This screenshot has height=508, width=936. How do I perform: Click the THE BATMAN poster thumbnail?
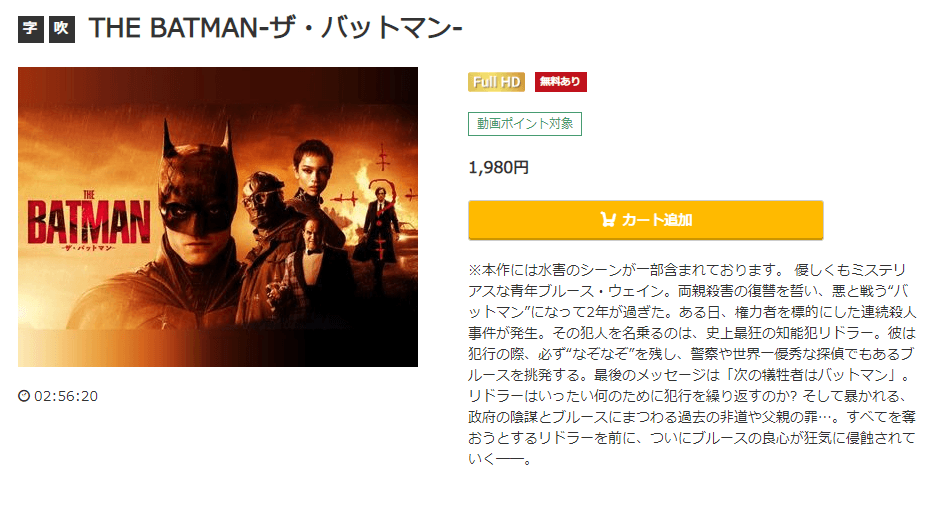(218, 217)
